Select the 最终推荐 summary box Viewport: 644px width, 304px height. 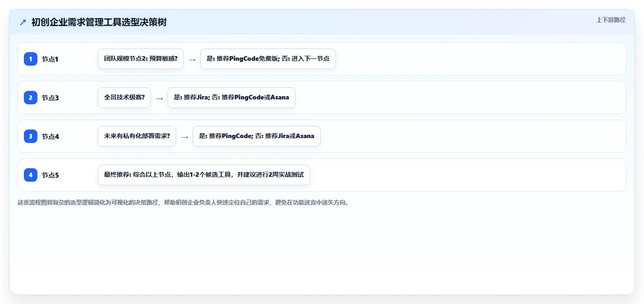click(204, 175)
